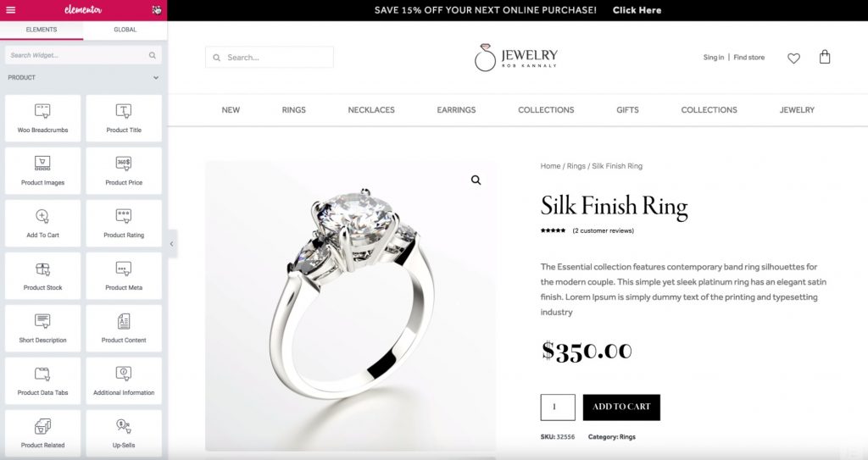Select the Add To Cart widget
Viewport: 868px width, 460px height.
(x=42, y=223)
